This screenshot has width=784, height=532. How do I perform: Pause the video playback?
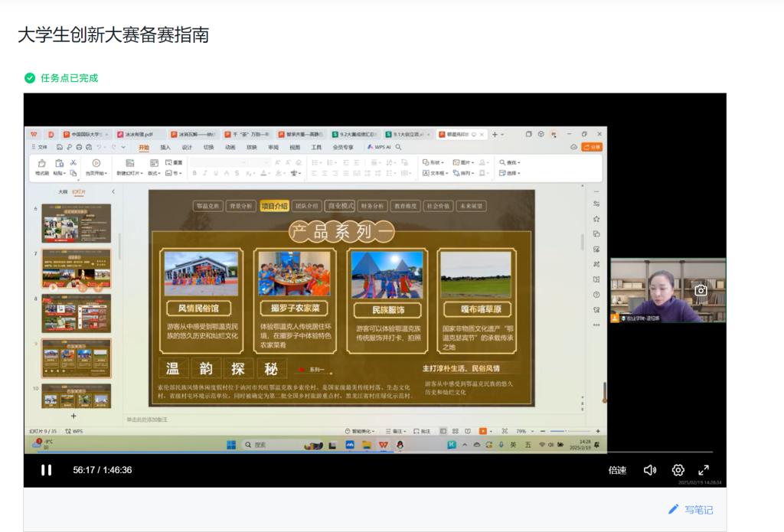point(46,470)
